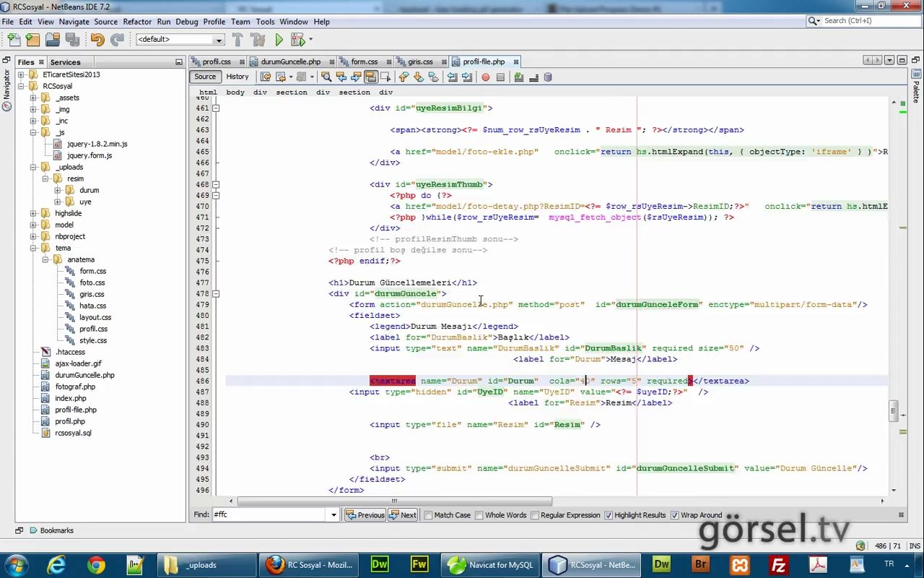Click the Undo arrow icon

(x=97, y=40)
